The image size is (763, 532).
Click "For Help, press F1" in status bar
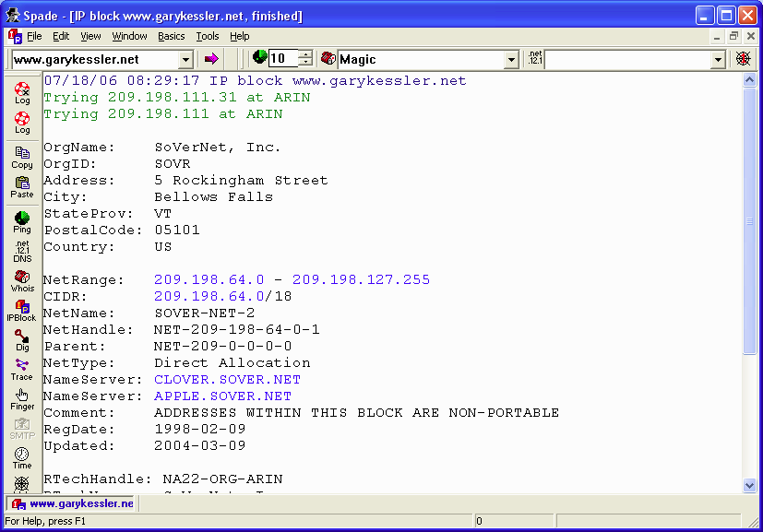tap(45, 521)
